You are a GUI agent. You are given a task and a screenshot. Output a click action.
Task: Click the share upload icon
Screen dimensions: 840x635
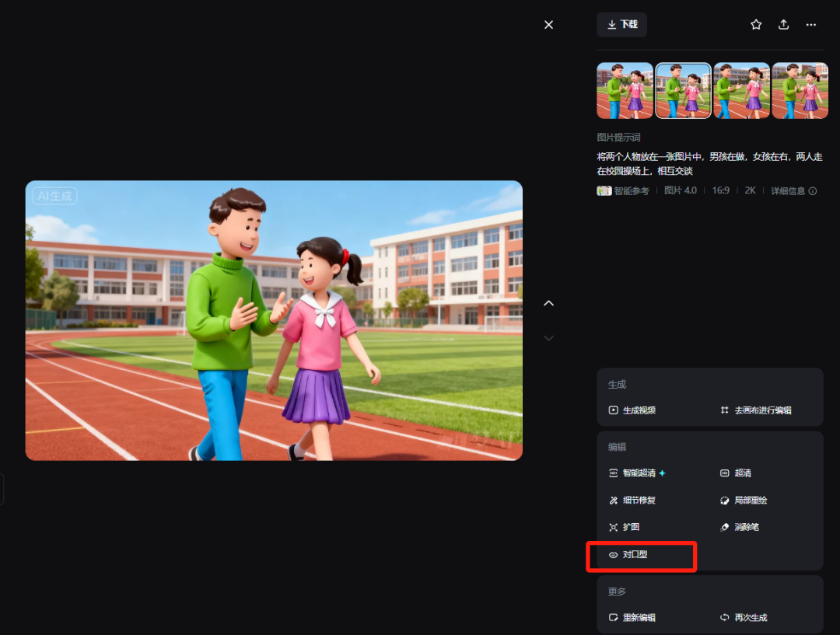[x=783, y=25]
